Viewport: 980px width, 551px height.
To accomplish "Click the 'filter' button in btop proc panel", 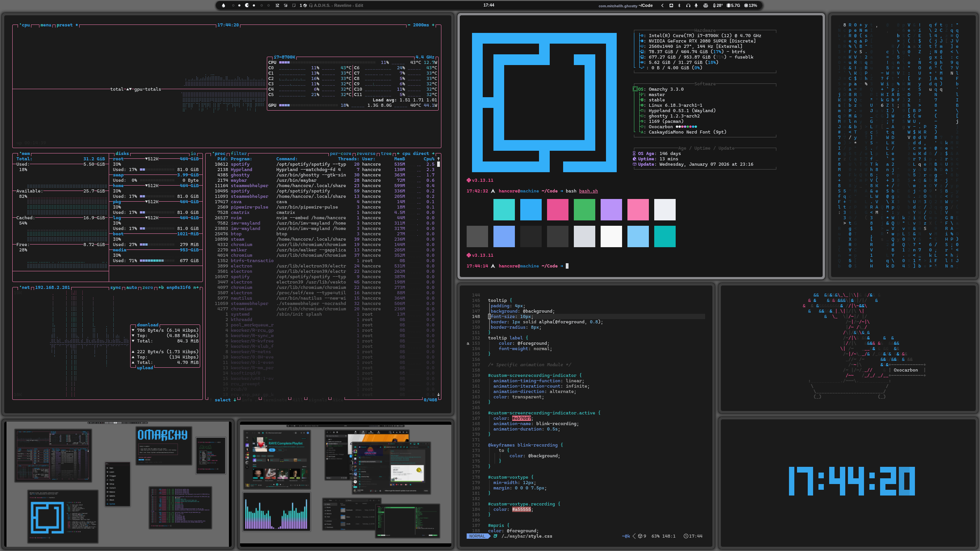I will point(239,153).
